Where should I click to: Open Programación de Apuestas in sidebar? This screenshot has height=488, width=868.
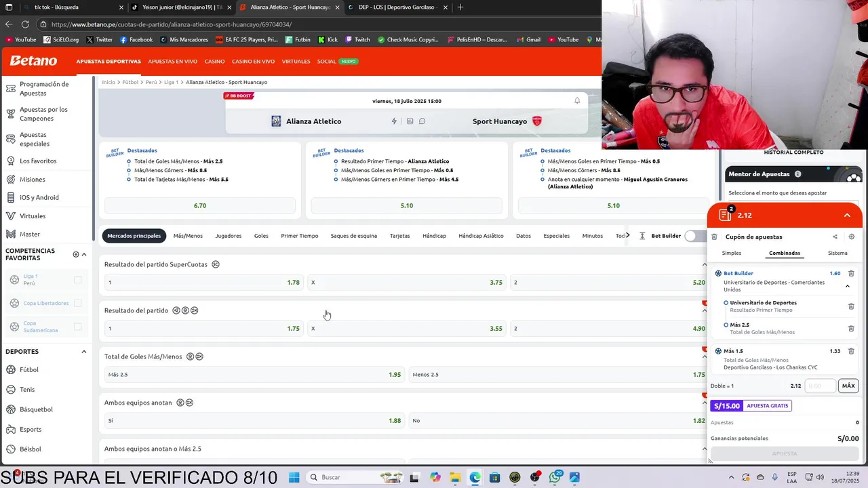tap(44, 88)
